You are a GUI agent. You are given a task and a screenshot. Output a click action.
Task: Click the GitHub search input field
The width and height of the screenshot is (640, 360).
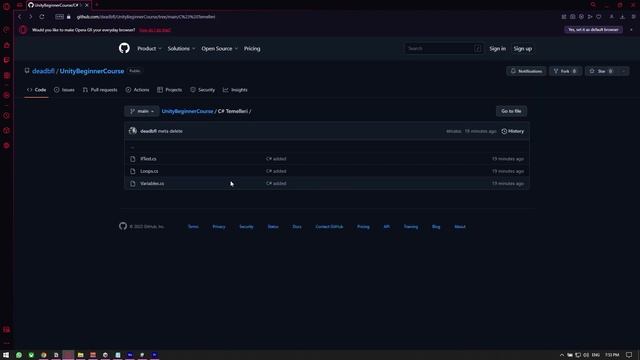[444, 49]
